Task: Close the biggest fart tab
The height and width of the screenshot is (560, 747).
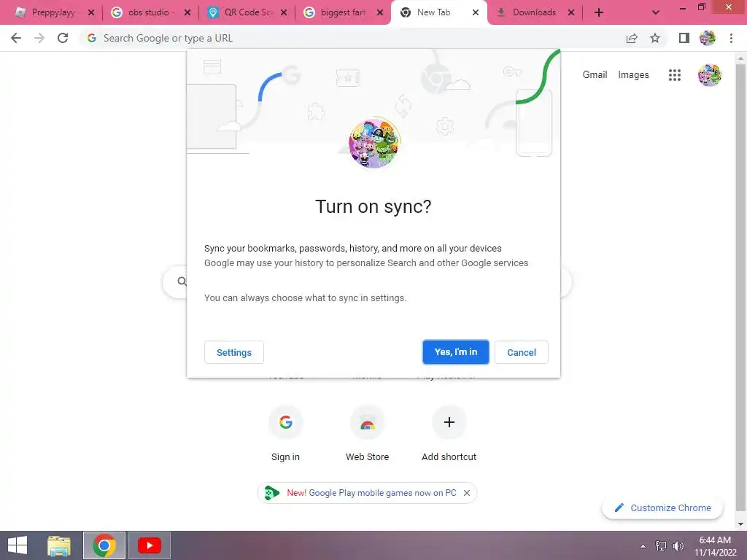Action: 379,12
